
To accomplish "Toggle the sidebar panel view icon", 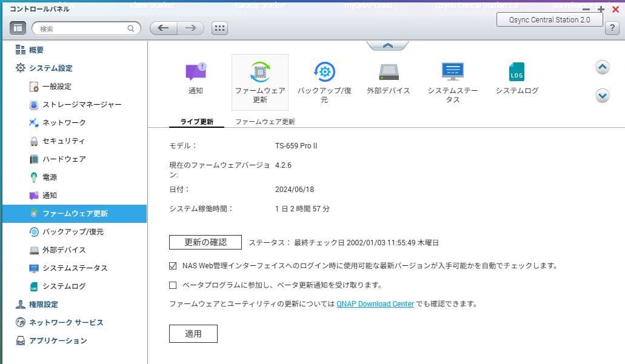I will tap(18, 28).
